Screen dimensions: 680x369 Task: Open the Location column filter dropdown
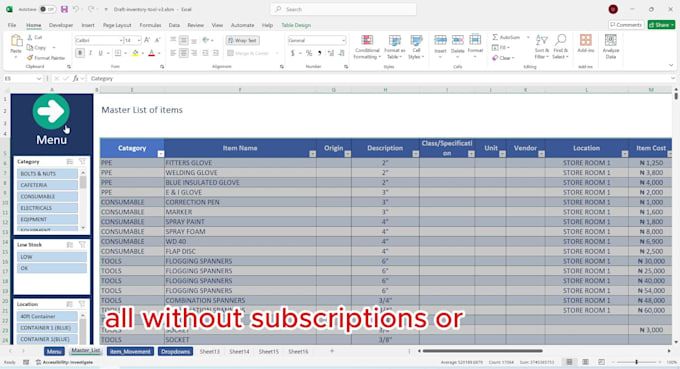coord(624,154)
